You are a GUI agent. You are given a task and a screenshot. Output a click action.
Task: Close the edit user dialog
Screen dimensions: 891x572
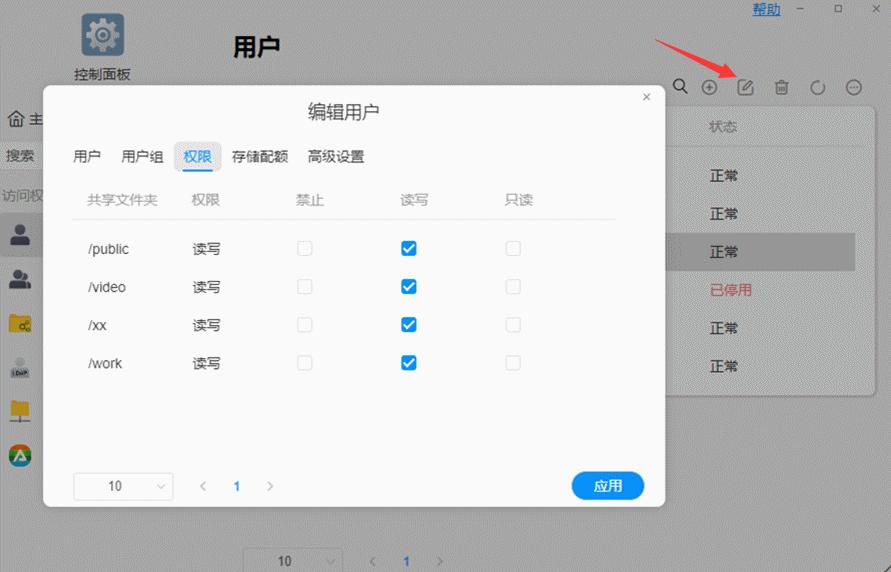[646, 97]
